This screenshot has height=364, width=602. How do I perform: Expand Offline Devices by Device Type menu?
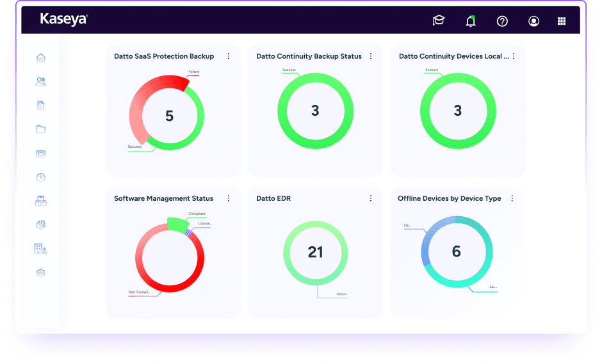point(512,198)
